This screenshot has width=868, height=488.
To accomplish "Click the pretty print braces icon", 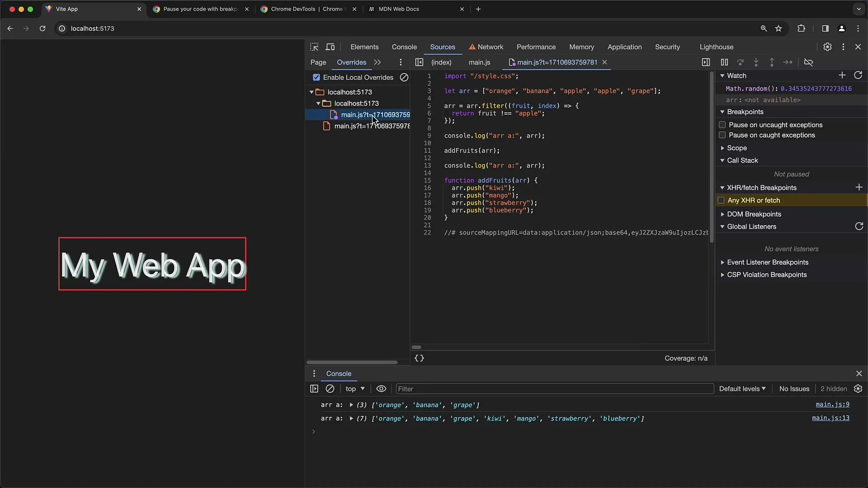I will point(420,358).
